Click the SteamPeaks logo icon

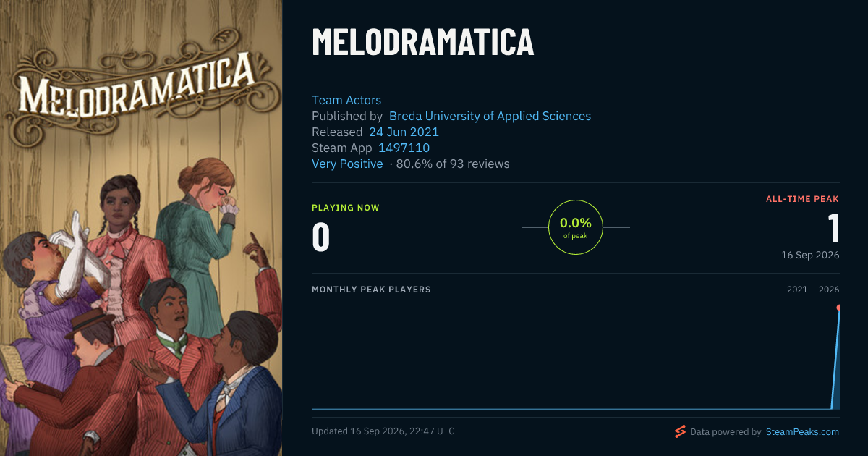[x=680, y=431]
